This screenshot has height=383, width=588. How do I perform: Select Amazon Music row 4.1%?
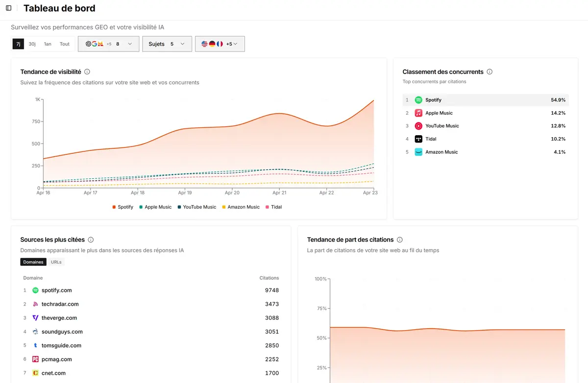(x=486, y=152)
